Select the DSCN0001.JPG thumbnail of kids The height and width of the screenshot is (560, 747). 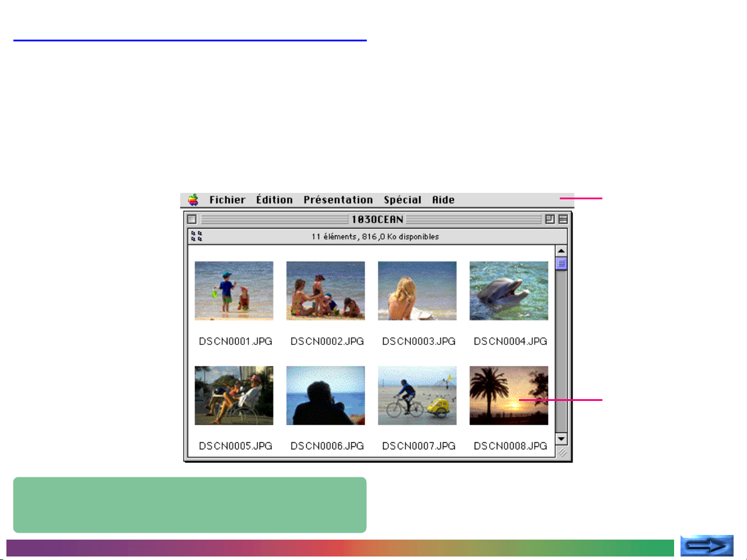click(x=234, y=291)
